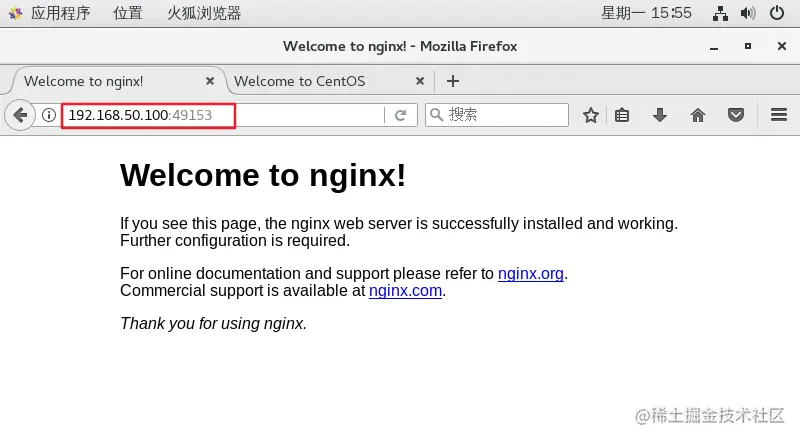The image size is (800, 440).
Task: Maximize the Firefox window
Action: [x=748, y=46]
